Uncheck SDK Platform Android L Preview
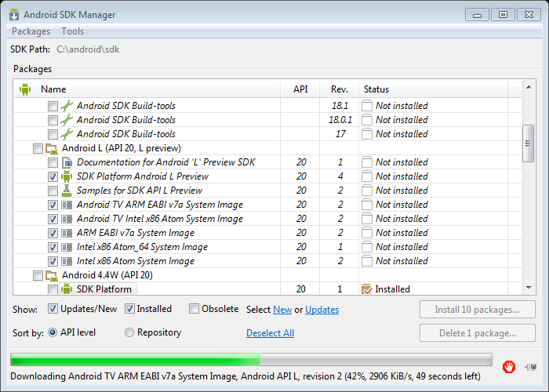Image resolution: width=549 pixels, height=392 pixels. [x=53, y=176]
